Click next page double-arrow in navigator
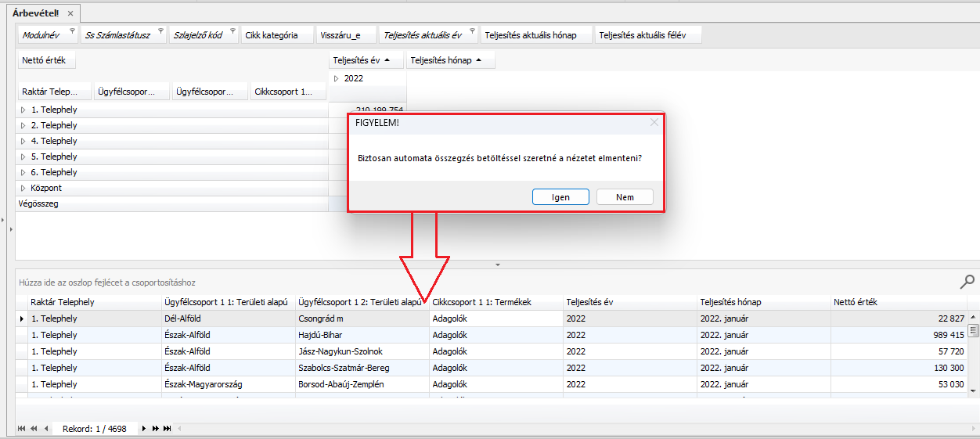This screenshot has height=439, width=980. (x=155, y=429)
